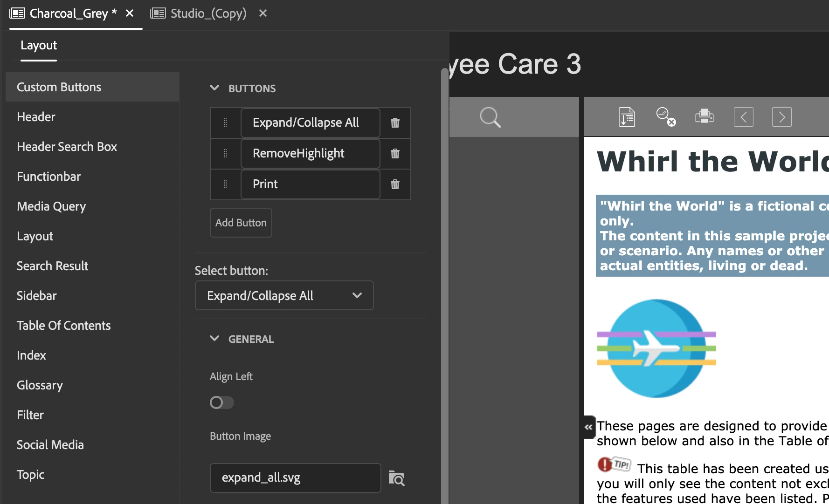
Task: Click the expand_all.svg image field
Action: [x=296, y=478]
